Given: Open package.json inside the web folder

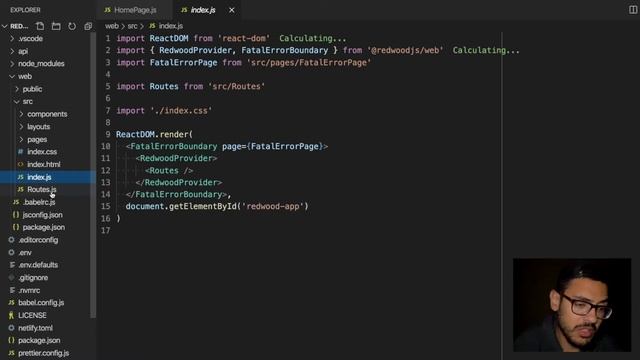Looking at the screenshot, I should [44, 227].
